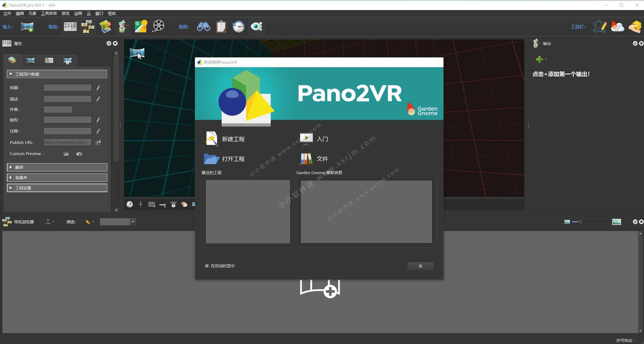The height and width of the screenshot is (344, 644).
Task: Close the 属性 panel
Action: click(x=115, y=43)
